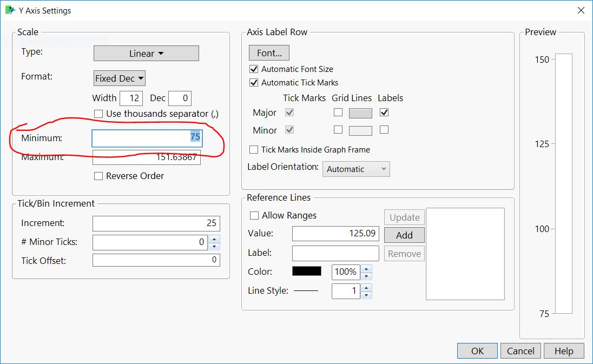Image resolution: width=593 pixels, height=364 pixels.
Task: Close the Y Axis Settings dialog
Action: pos(581,10)
